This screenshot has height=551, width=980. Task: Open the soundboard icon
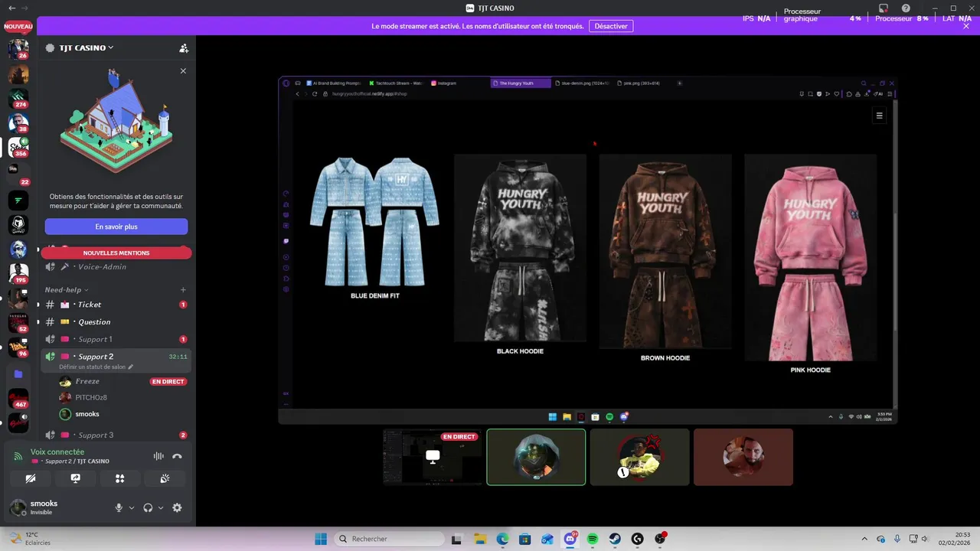coord(165,478)
